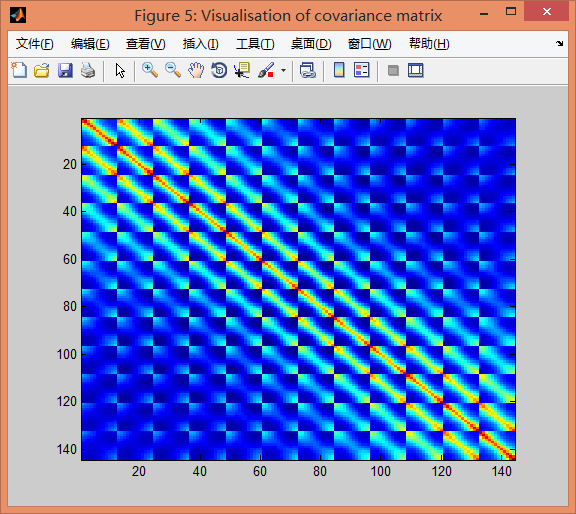Image resolution: width=576 pixels, height=514 pixels.
Task: Open a file with the folder icon
Action: (x=42, y=70)
